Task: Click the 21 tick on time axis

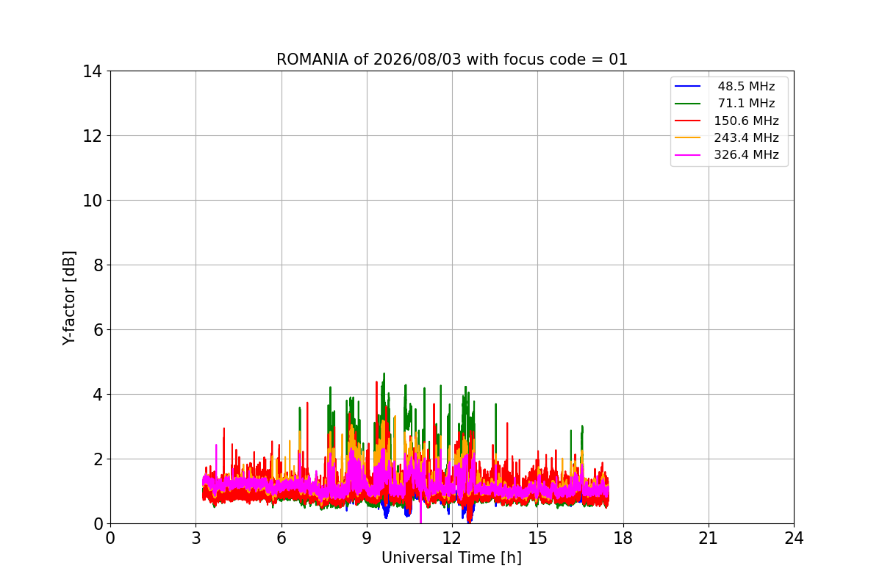Action: pos(709,538)
